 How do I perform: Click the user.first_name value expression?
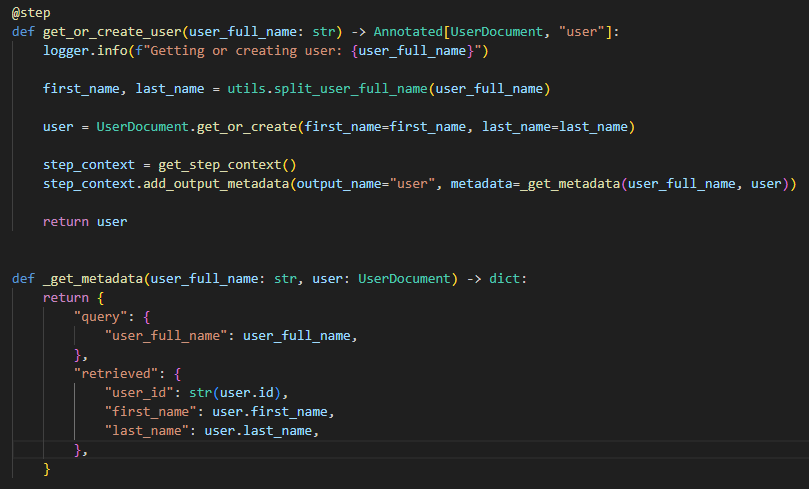coord(270,412)
